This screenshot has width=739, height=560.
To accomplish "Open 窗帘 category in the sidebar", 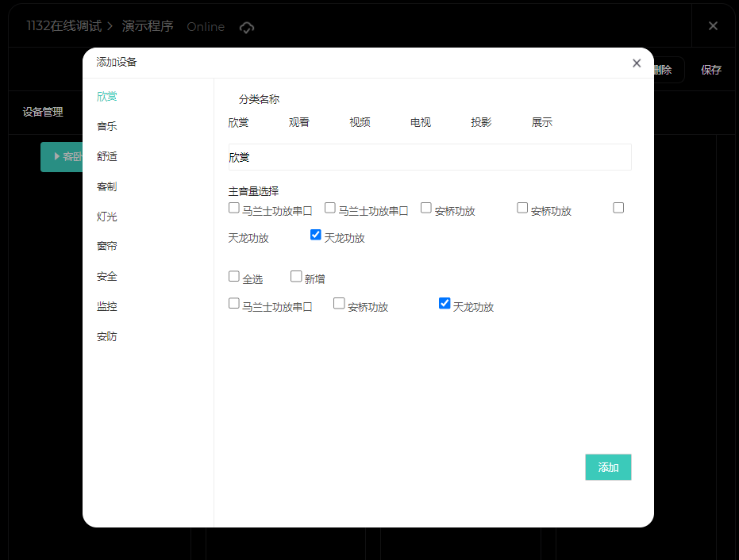I will (107, 247).
